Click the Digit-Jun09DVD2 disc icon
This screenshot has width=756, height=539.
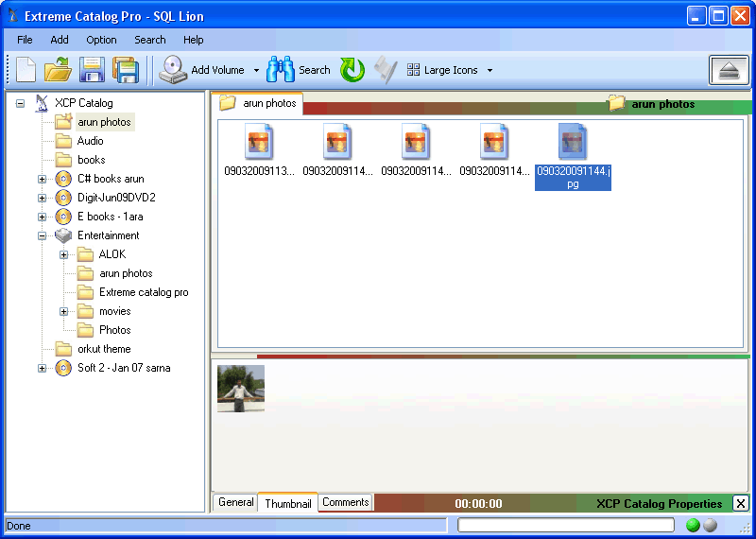point(63,198)
